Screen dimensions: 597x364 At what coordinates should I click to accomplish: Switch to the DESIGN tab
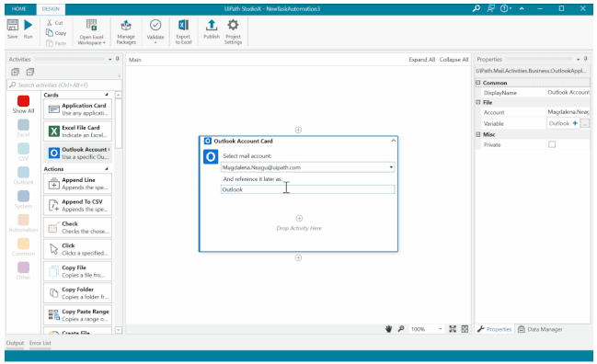tap(51, 9)
